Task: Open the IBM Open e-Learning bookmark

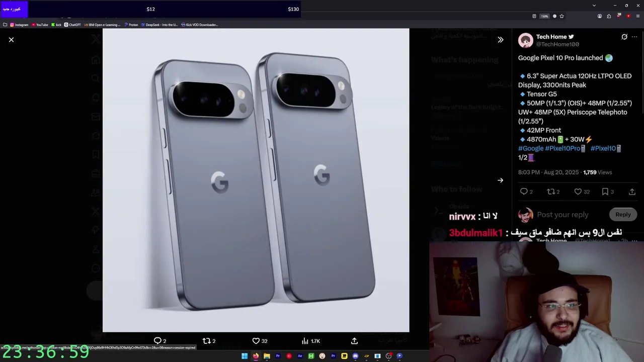Action: (x=102, y=25)
